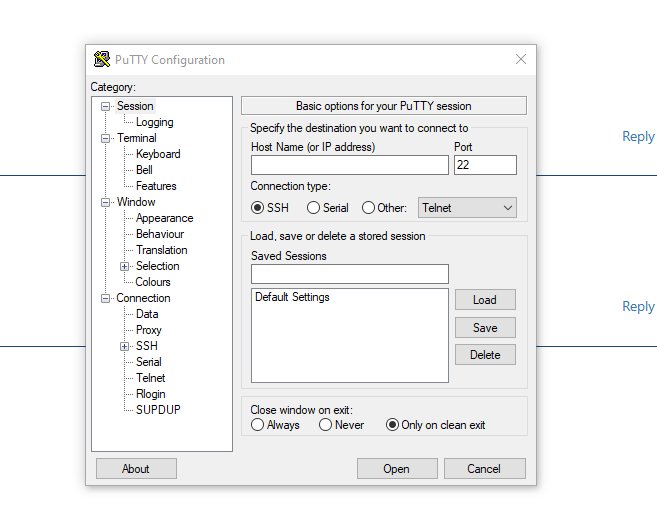Close the PuTTY Configuration dialog

pyautogui.click(x=520, y=59)
